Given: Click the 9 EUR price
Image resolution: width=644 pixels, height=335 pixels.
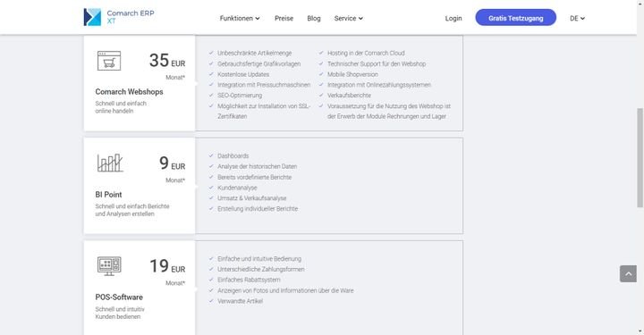Looking at the screenshot, I should coord(172,163).
